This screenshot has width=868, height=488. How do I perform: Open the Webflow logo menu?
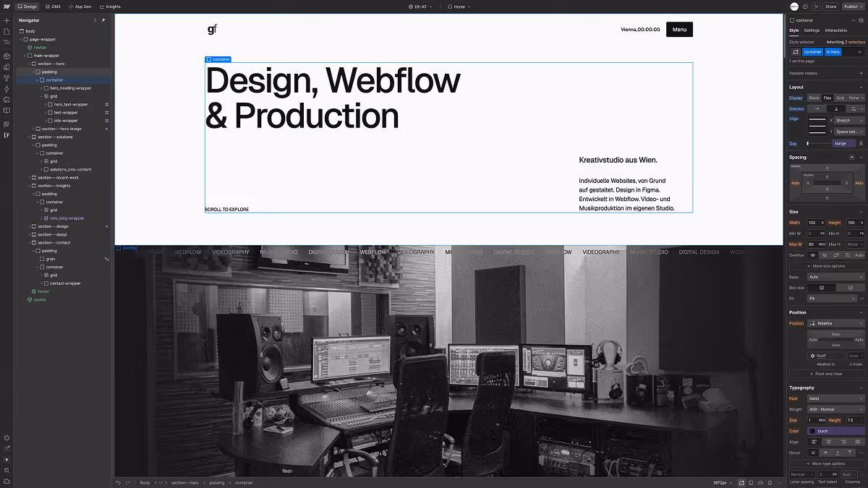7,7
